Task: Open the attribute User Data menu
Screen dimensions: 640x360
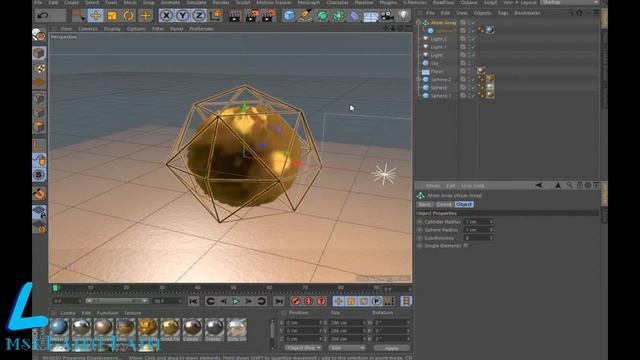Action: pos(473,186)
